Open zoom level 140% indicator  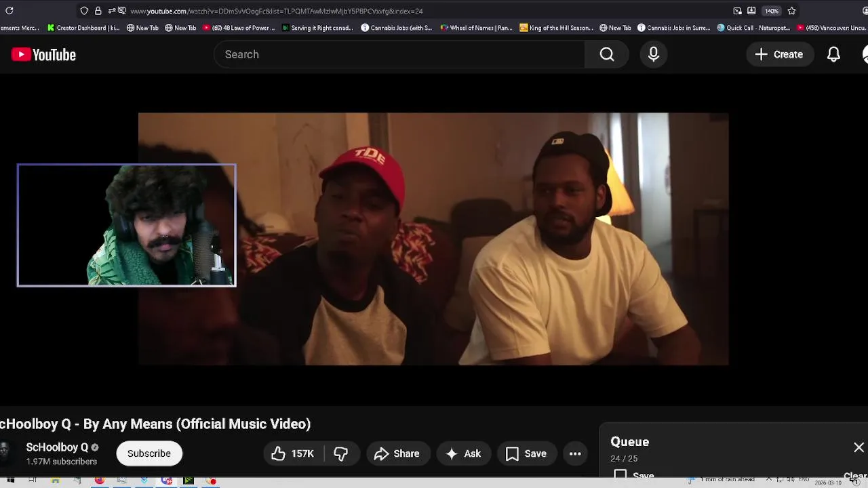[772, 11]
